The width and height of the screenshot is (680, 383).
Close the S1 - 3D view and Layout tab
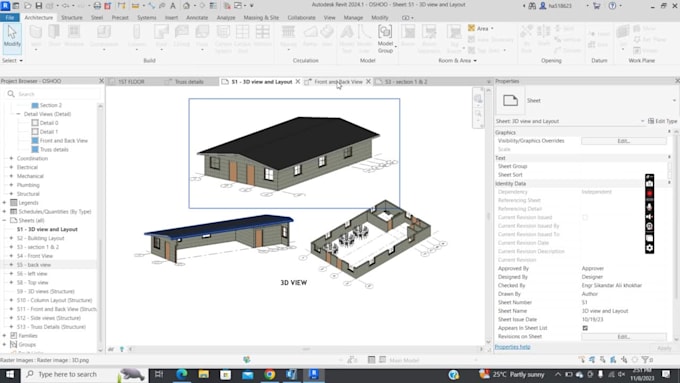pyautogui.click(x=298, y=82)
